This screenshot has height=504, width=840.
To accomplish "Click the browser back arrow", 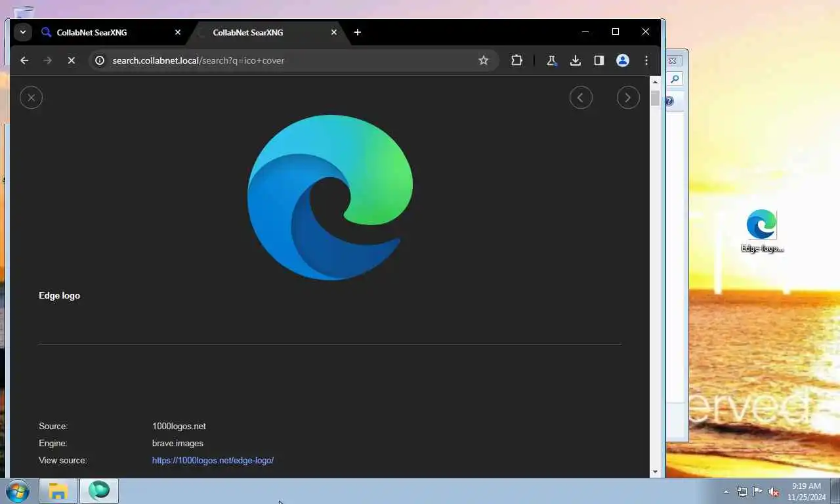I will pos(24,60).
